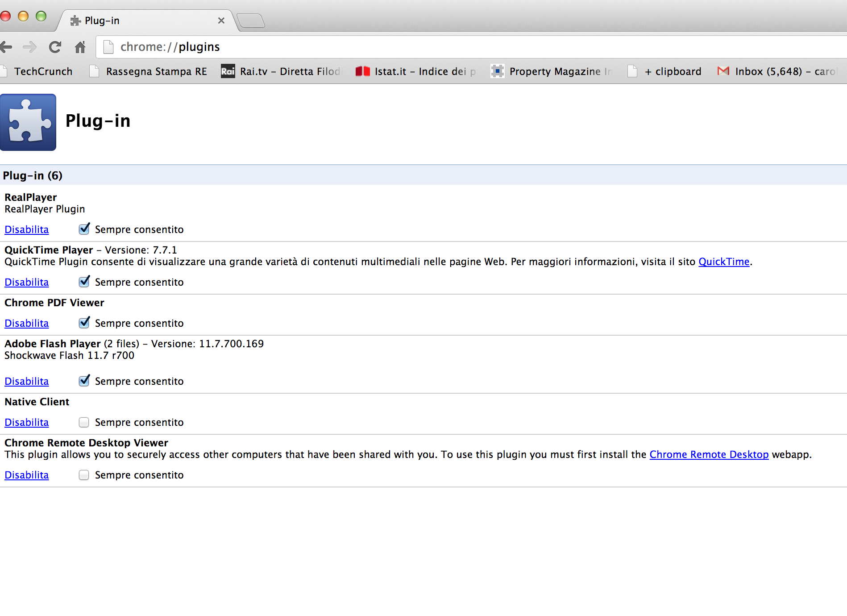Click the Rai.tv bookmark icon
The height and width of the screenshot is (616, 847).
228,71
